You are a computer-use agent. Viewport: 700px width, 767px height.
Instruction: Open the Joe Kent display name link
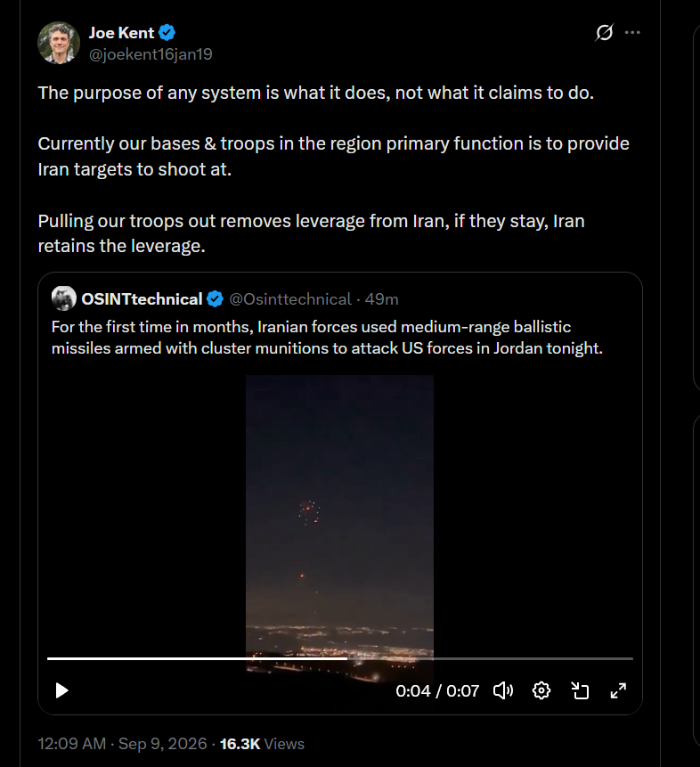[x=121, y=33]
